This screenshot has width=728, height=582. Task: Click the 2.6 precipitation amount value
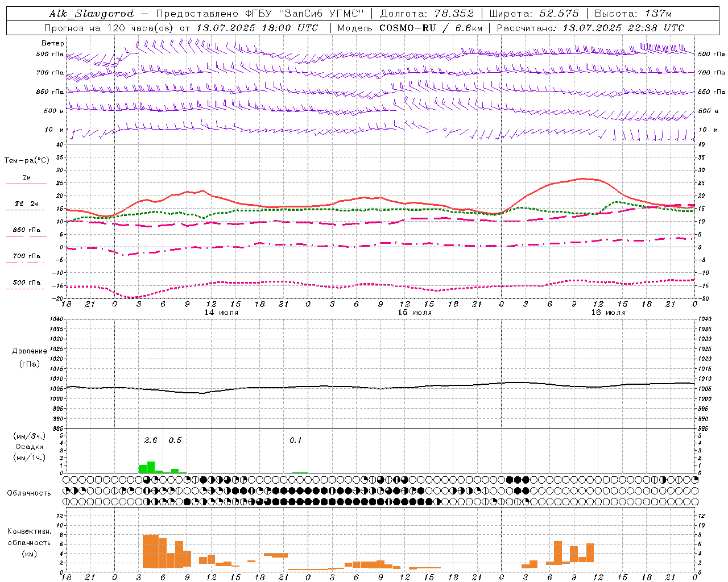pyautogui.click(x=151, y=440)
